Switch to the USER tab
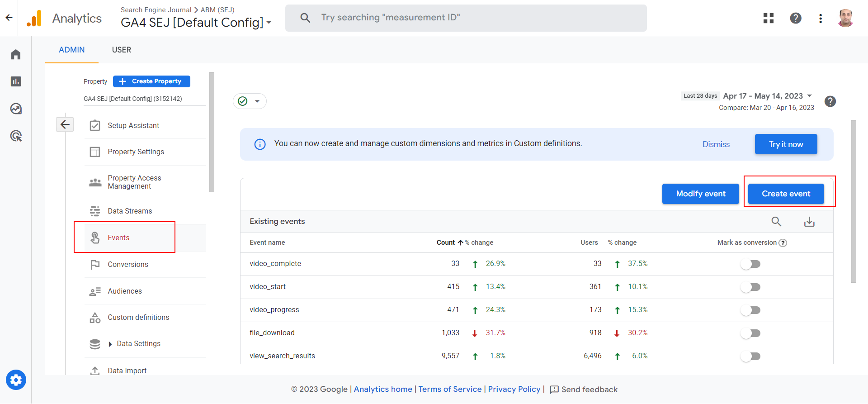The height and width of the screenshot is (404, 868). [122, 50]
